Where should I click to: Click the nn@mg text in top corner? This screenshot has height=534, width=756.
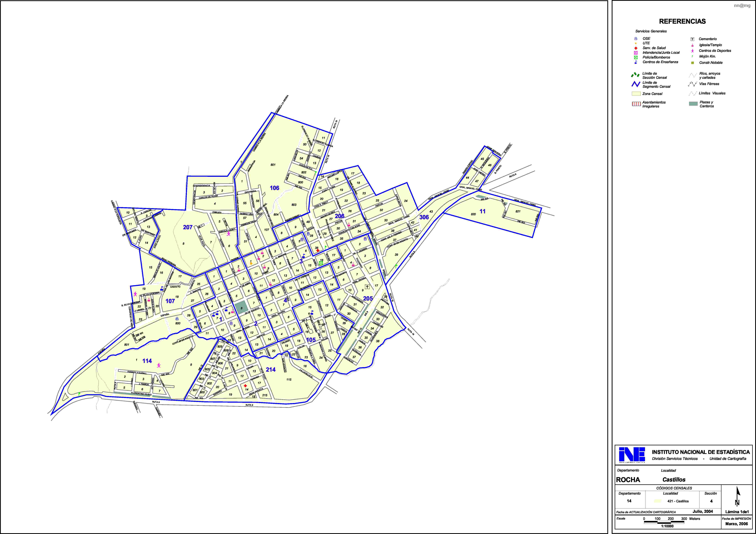pyautogui.click(x=742, y=6)
